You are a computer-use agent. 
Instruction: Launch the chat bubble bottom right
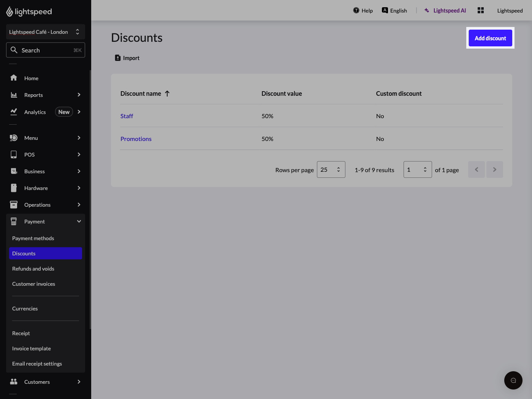coord(513,380)
